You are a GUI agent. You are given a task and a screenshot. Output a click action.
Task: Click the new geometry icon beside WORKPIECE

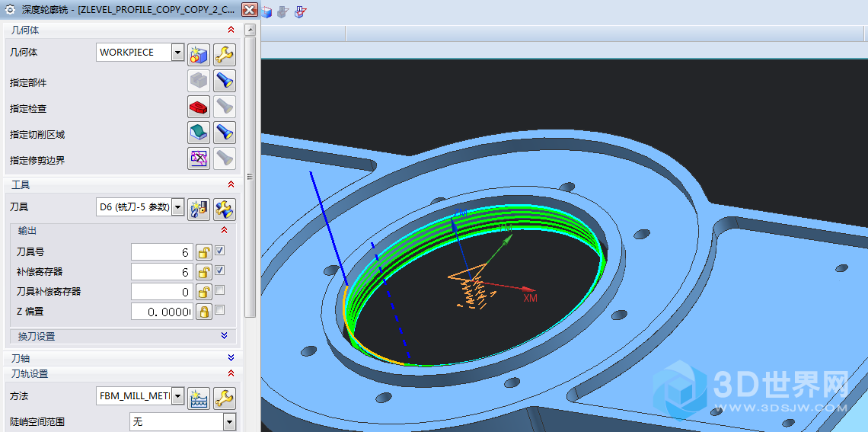[x=199, y=54]
